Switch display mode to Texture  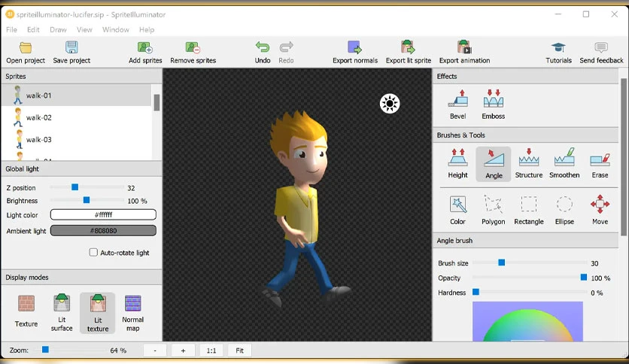tap(26, 311)
